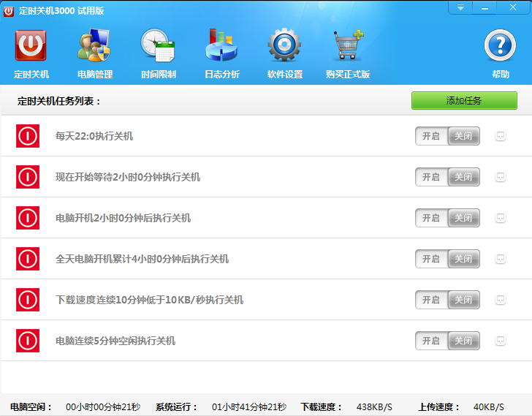532x416 pixels.
Task: Open the 时间限制 time limit section
Action: click(x=158, y=53)
